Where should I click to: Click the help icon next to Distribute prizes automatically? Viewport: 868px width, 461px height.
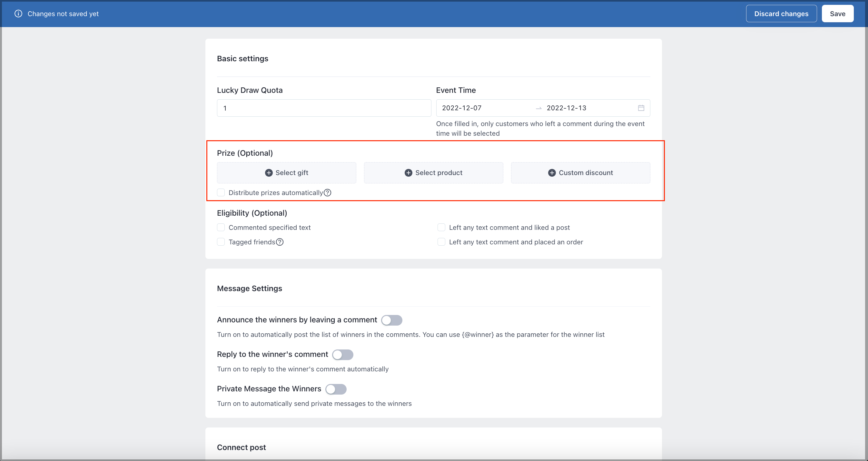(x=327, y=192)
